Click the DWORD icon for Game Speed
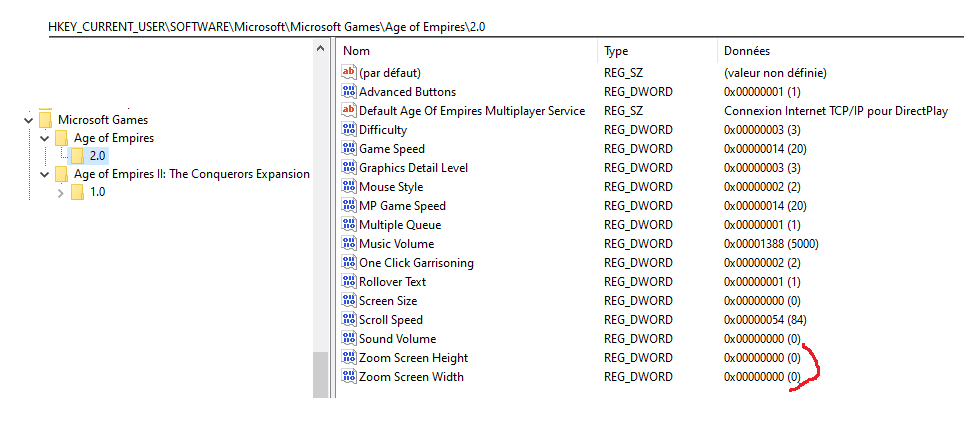 (x=349, y=149)
